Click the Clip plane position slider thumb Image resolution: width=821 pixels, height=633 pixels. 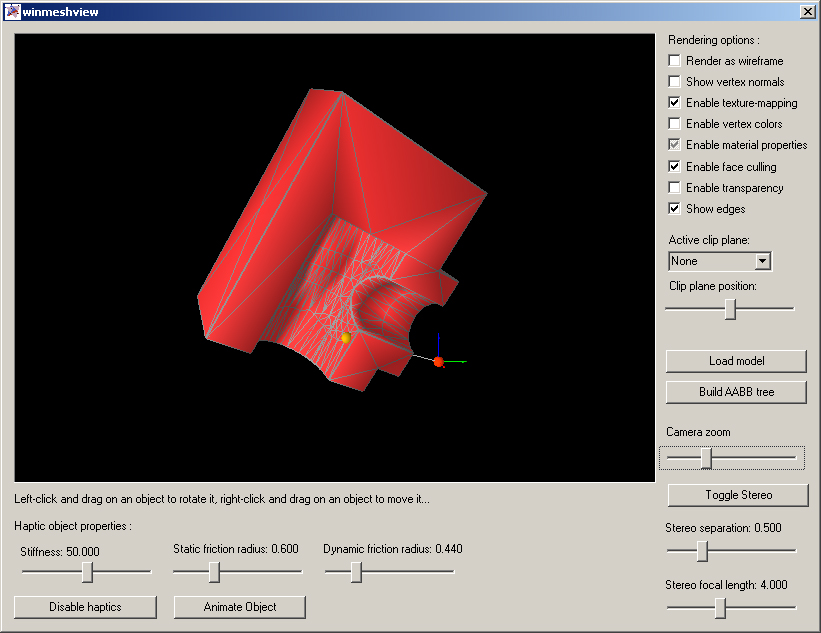pyautogui.click(x=730, y=309)
